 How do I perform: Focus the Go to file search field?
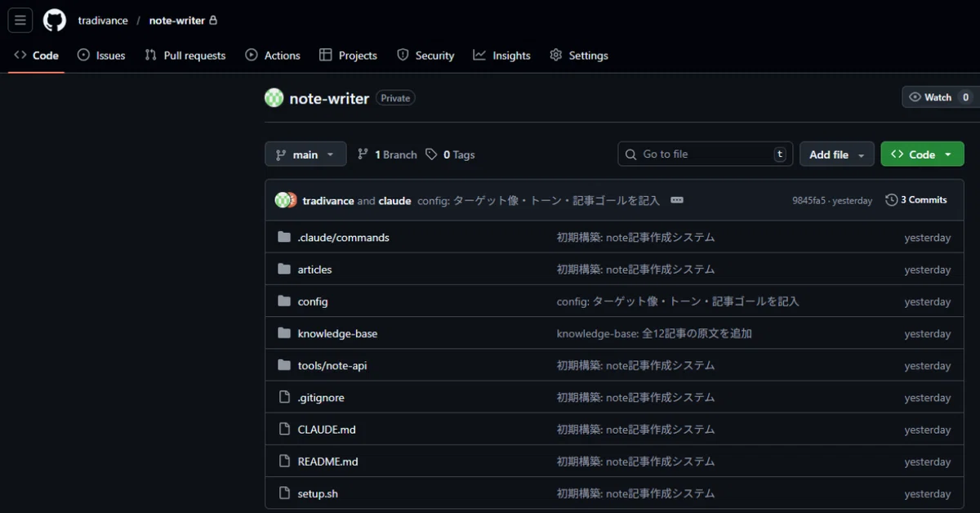pos(706,154)
